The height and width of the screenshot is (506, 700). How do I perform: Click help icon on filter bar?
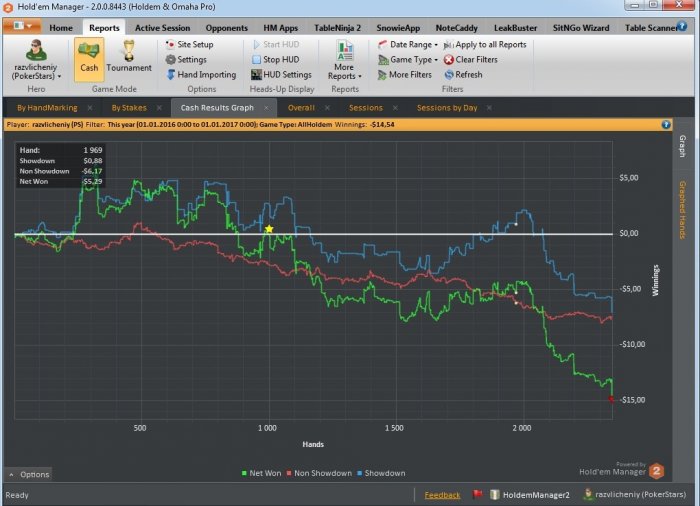(666, 124)
